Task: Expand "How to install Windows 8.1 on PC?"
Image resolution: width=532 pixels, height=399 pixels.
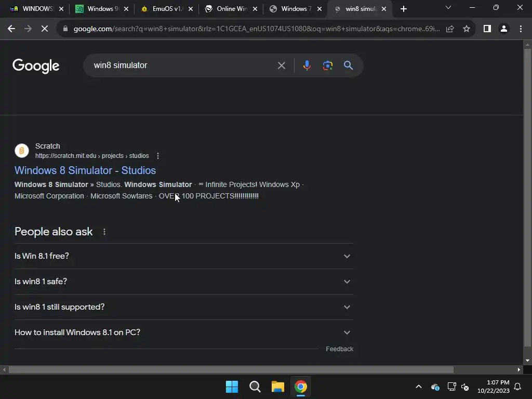Action: tap(183, 332)
